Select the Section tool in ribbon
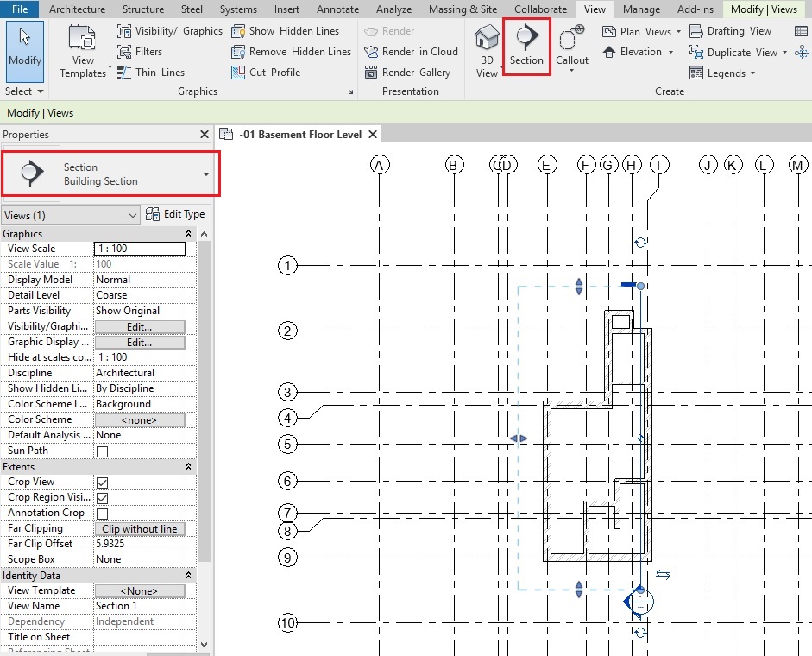Viewport: 812px width, 656px height. click(526, 46)
